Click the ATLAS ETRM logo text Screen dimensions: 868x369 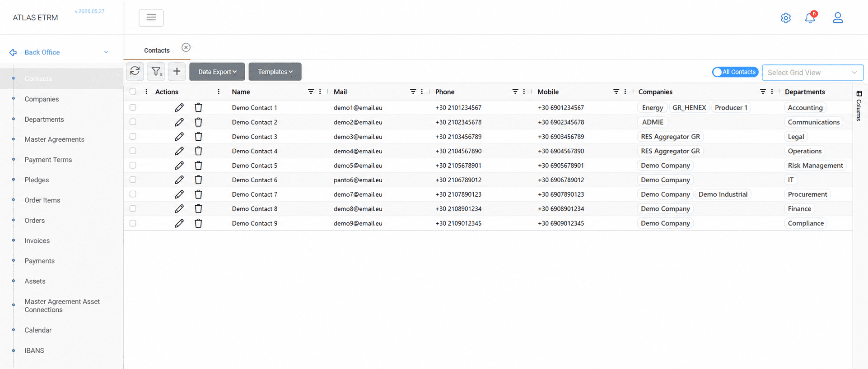[x=35, y=18]
